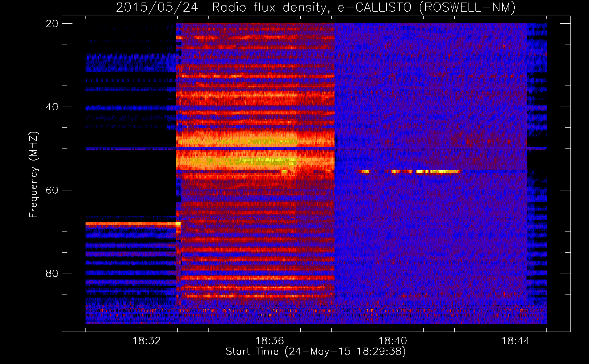Click the 'Frequency (MHZ)' axis label
Viewport: 589px width, 364px height.
pos(33,175)
